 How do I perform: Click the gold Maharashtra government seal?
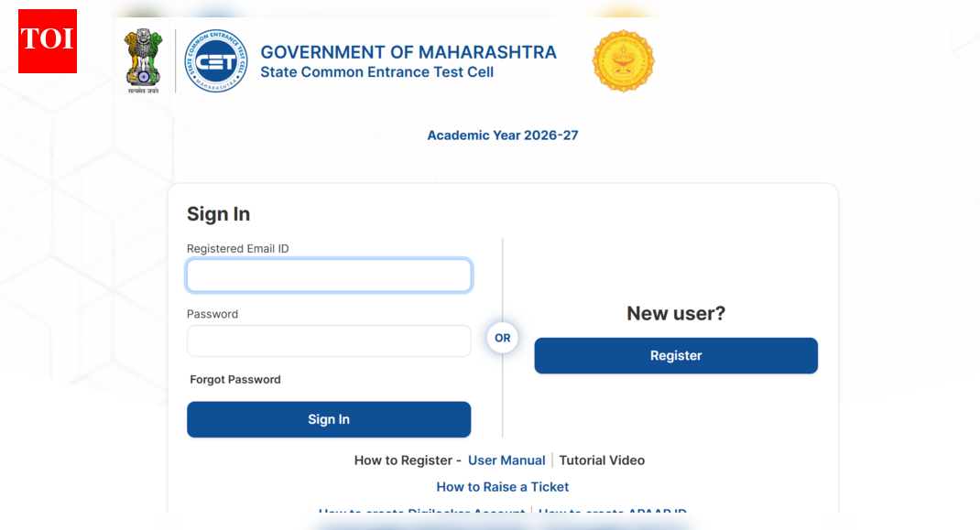pyautogui.click(x=623, y=60)
